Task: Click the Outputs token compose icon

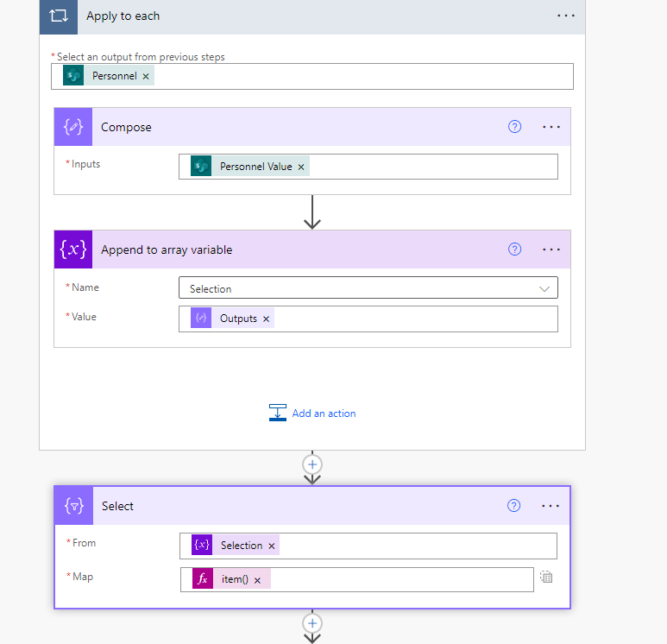Action: pyautogui.click(x=201, y=318)
